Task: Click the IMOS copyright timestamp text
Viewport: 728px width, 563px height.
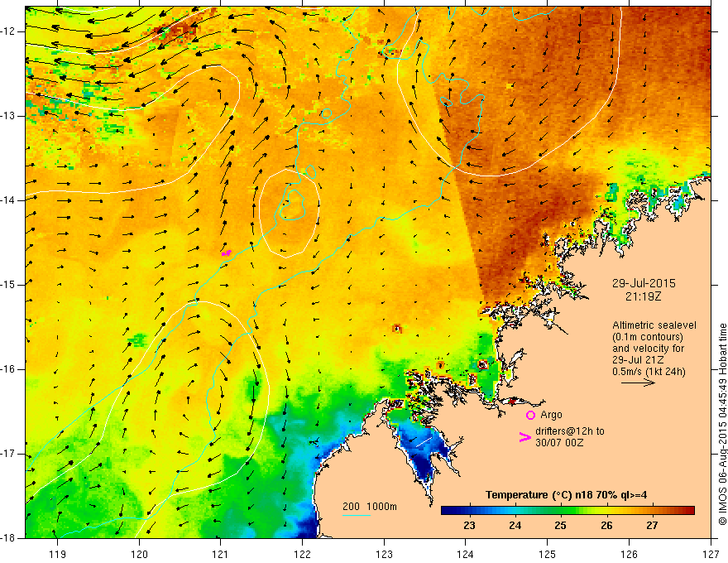Action: point(722,424)
